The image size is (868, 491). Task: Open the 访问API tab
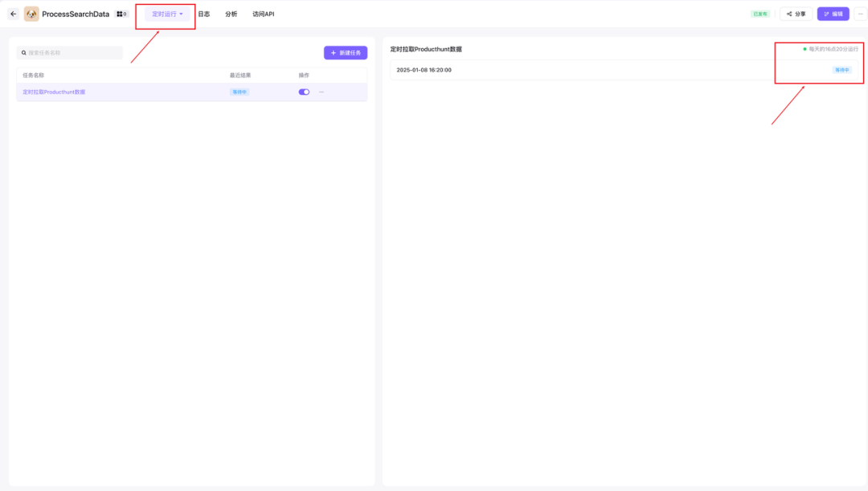264,14
